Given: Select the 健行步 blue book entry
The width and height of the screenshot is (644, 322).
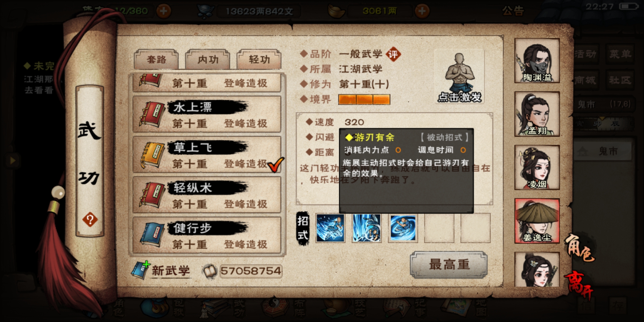Looking at the screenshot, I should (x=207, y=236).
